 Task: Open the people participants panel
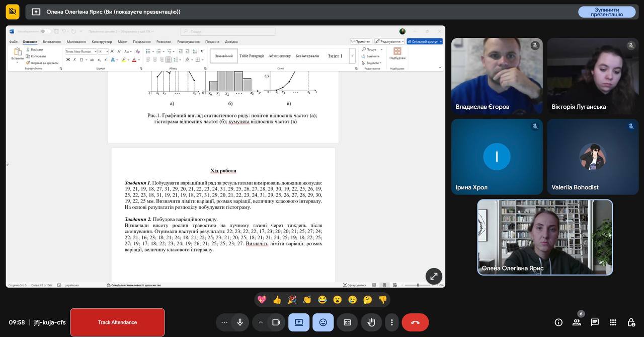[577, 322]
